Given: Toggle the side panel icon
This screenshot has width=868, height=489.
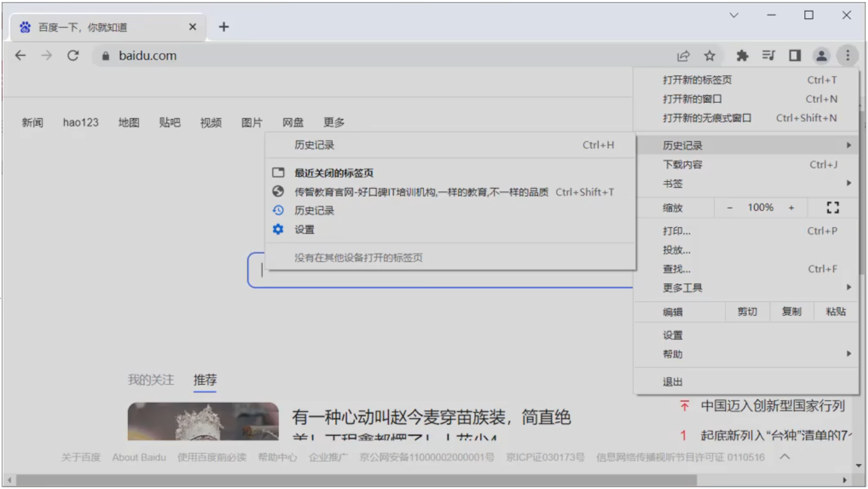Looking at the screenshot, I should [794, 56].
